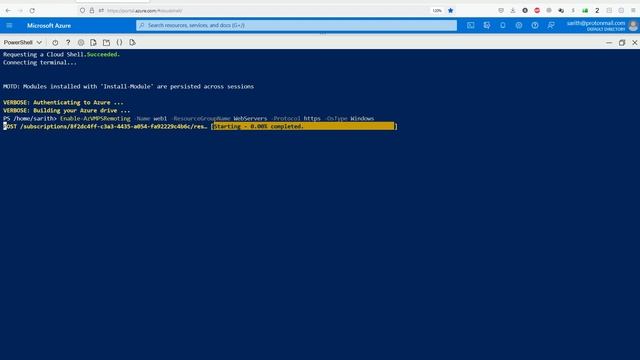The image size is (640, 360).
Task: Open Cloud Shell settings gear
Action: pyautogui.click(x=81, y=42)
